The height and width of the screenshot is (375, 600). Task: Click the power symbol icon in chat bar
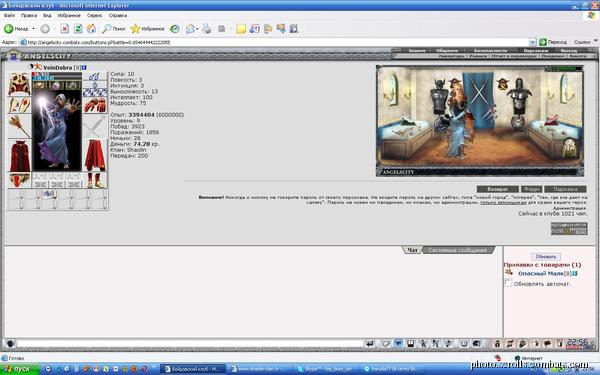(464, 344)
